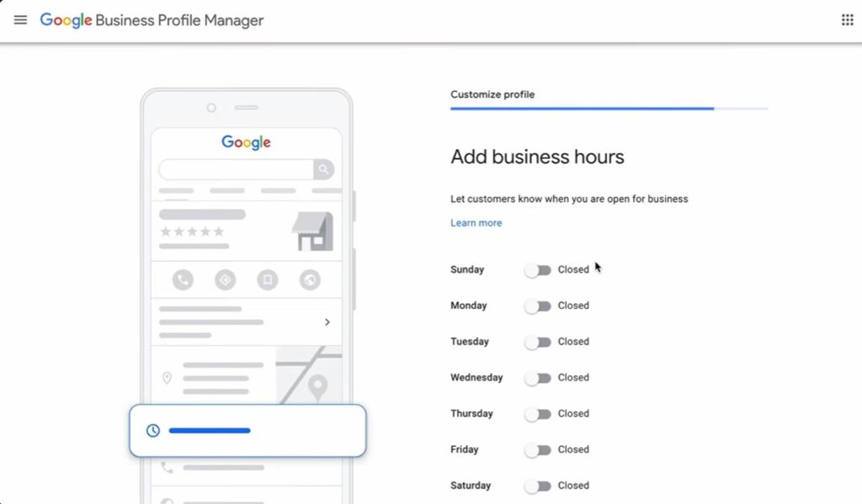Open the Learn more link
Screen dimensions: 862x504
(476, 222)
